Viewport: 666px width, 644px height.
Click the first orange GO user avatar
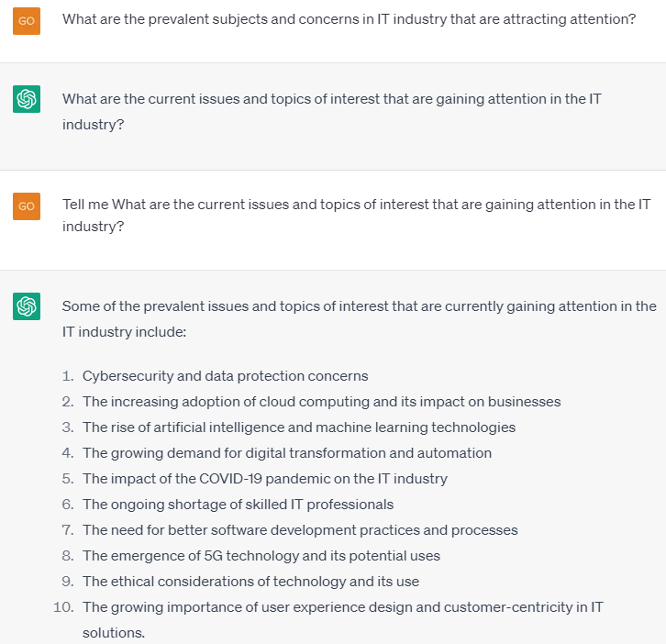coord(27,21)
